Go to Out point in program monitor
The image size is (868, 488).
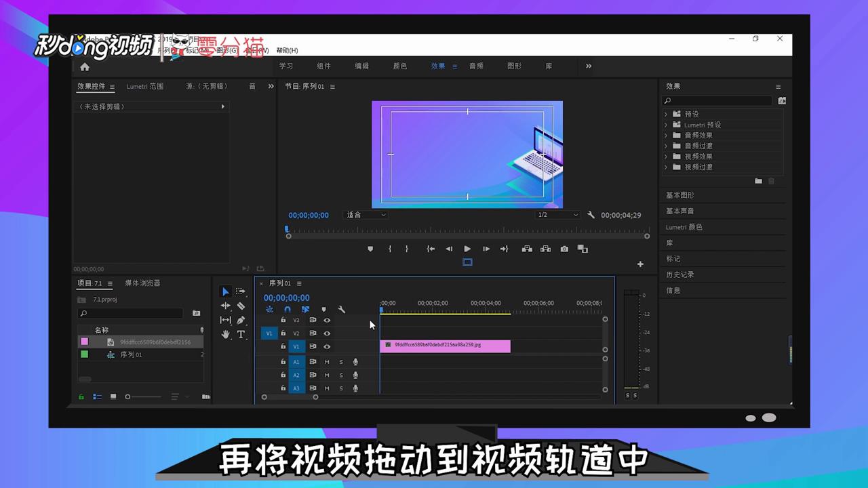[504, 249]
